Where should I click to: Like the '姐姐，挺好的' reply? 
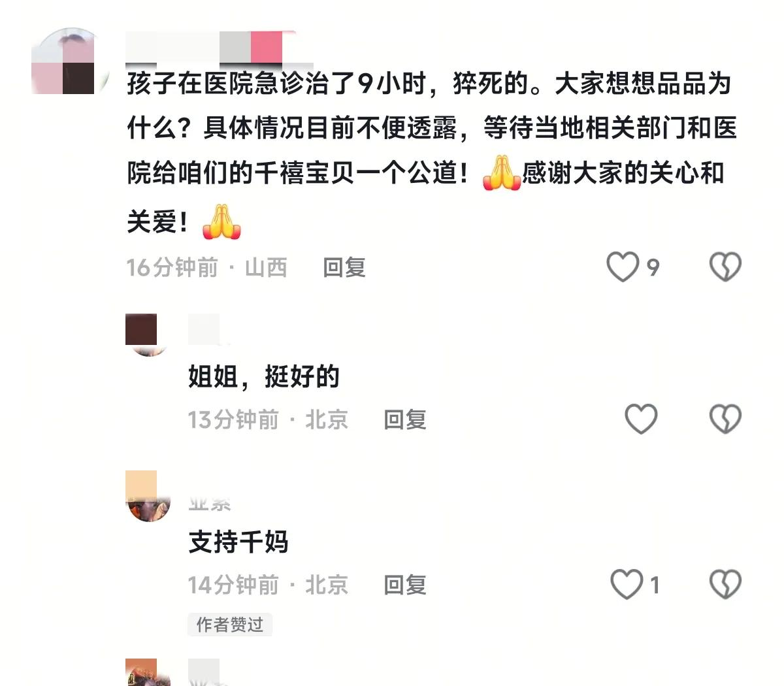click(x=641, y=419)
